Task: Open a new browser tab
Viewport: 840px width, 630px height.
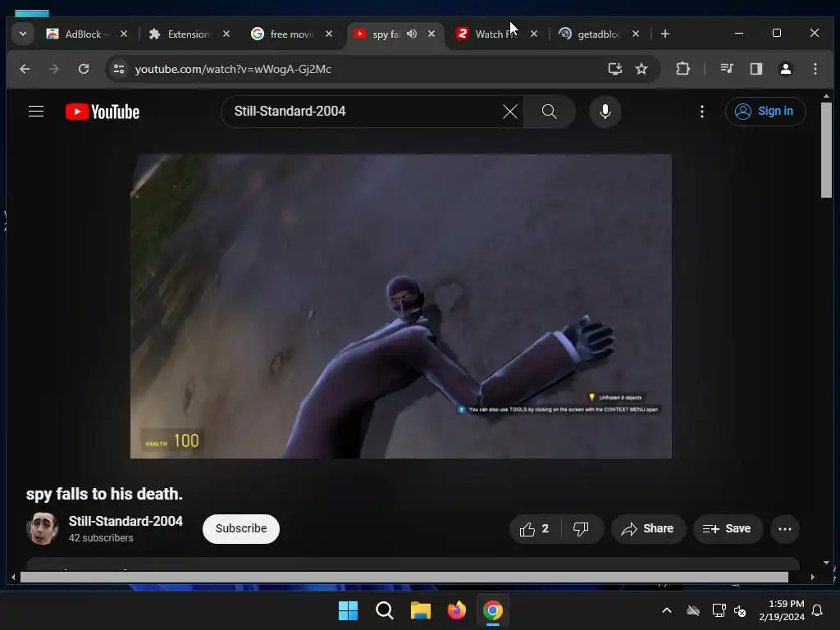Action: coord(664,34)
